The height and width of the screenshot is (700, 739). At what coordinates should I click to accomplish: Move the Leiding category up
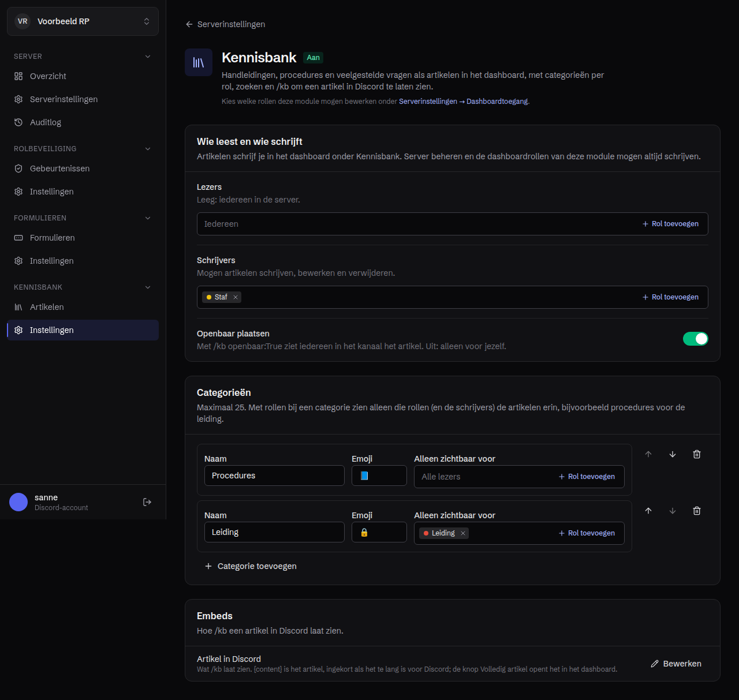(648, 511)
